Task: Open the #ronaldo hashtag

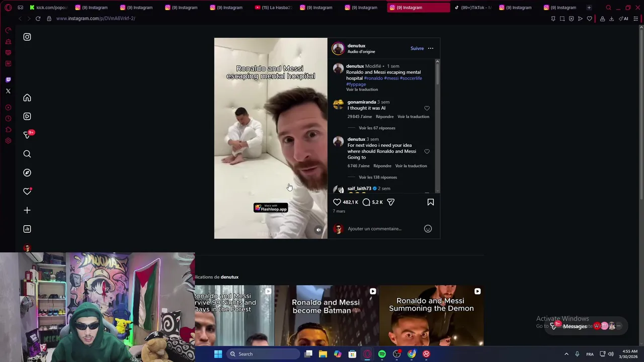Action: [373, 78]
